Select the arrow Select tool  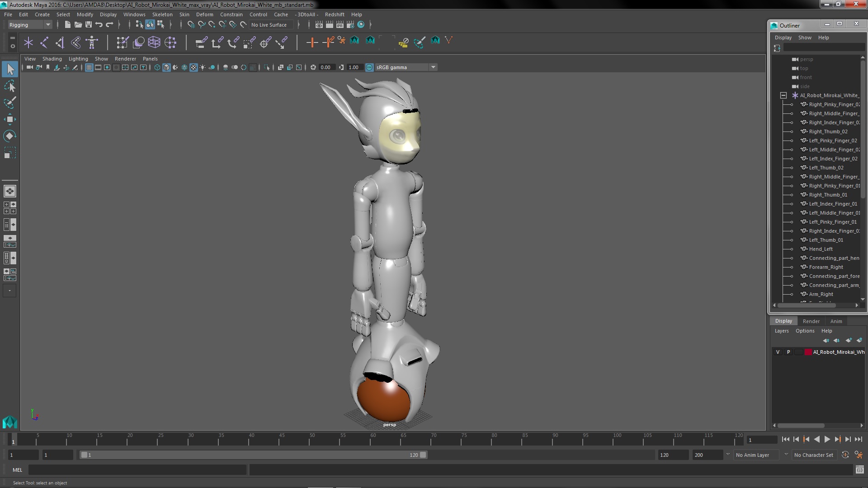pos(10,69)
